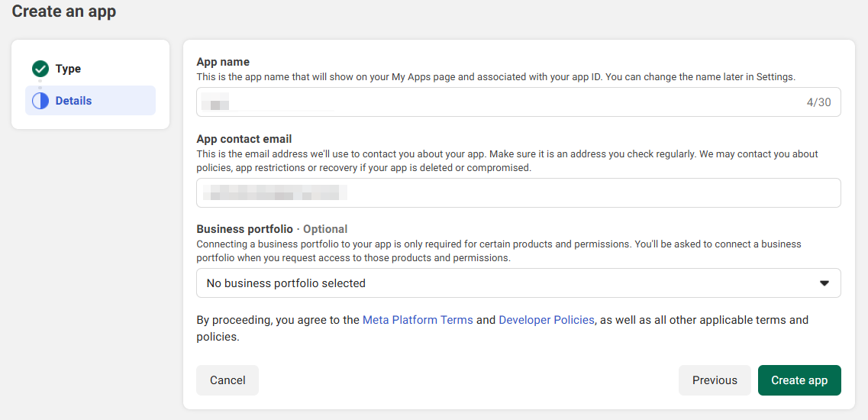Click the 'App contact email' field label
Image resolution: width=868 pixels, height=420 pixels.
(x=244, y=139)
